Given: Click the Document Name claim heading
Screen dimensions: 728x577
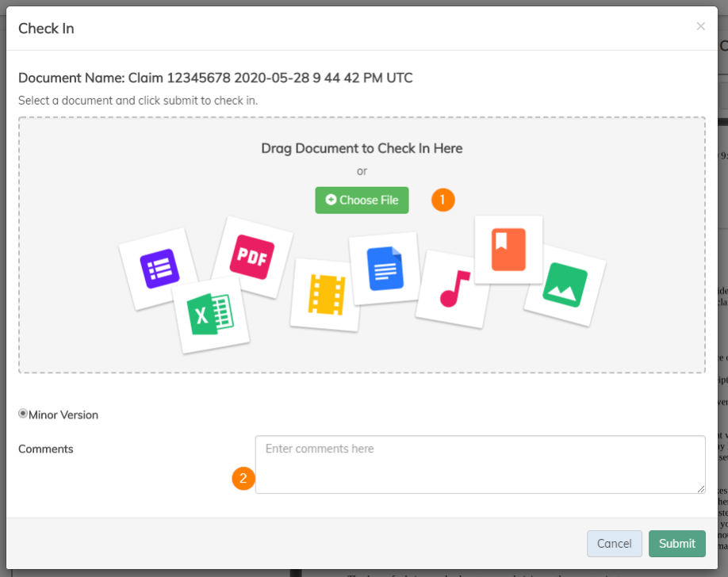Looking at the screenshot, I should [215, 78].
